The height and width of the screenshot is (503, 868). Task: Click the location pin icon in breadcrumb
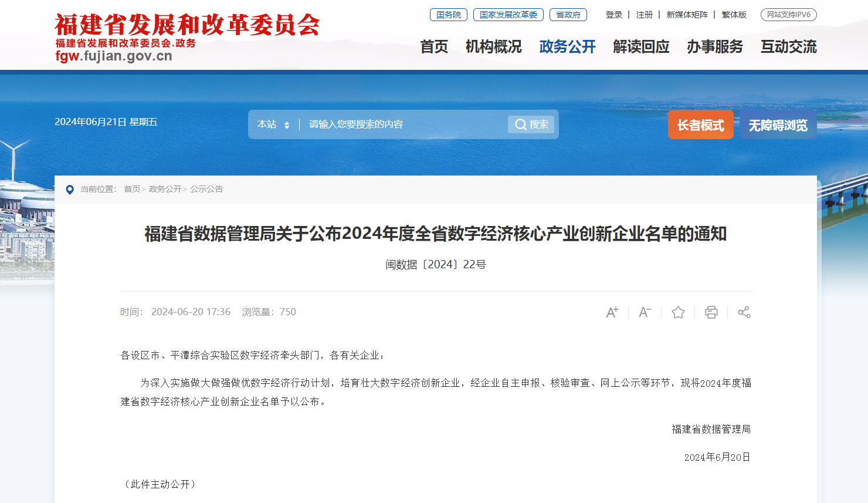(70, 190)
